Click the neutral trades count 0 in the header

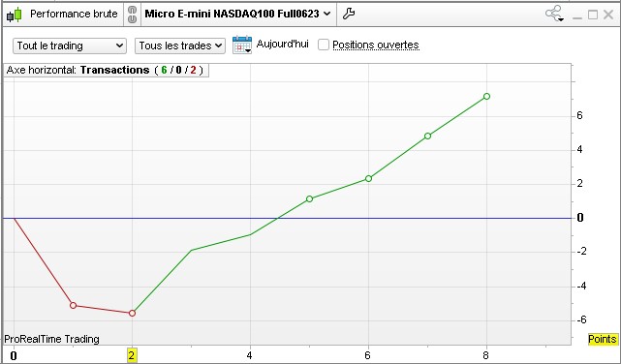tap(178, 71)
